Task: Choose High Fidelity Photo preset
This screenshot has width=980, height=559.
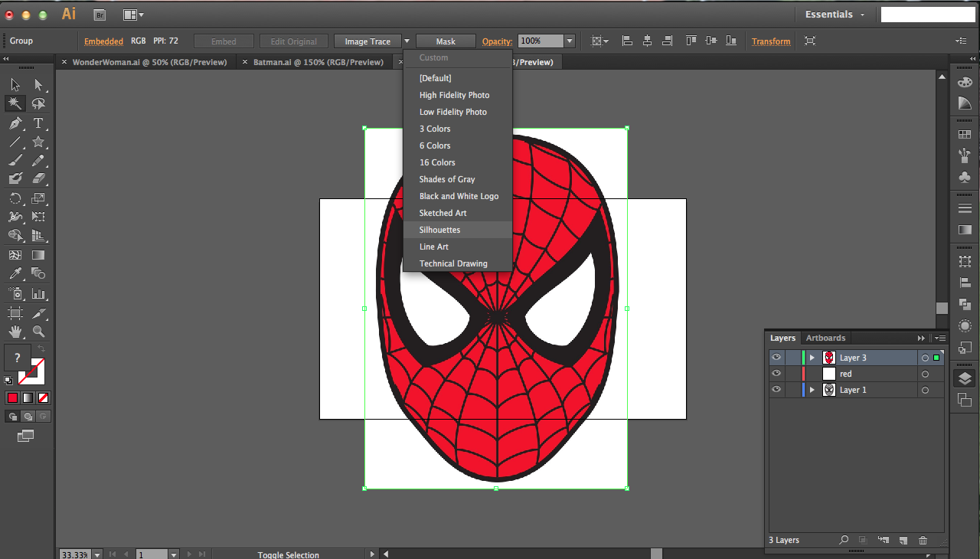Action: tap(458, 95)
